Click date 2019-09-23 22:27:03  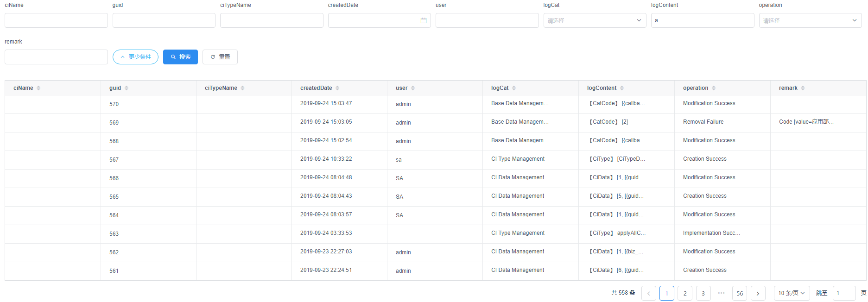tap(326, 252)
